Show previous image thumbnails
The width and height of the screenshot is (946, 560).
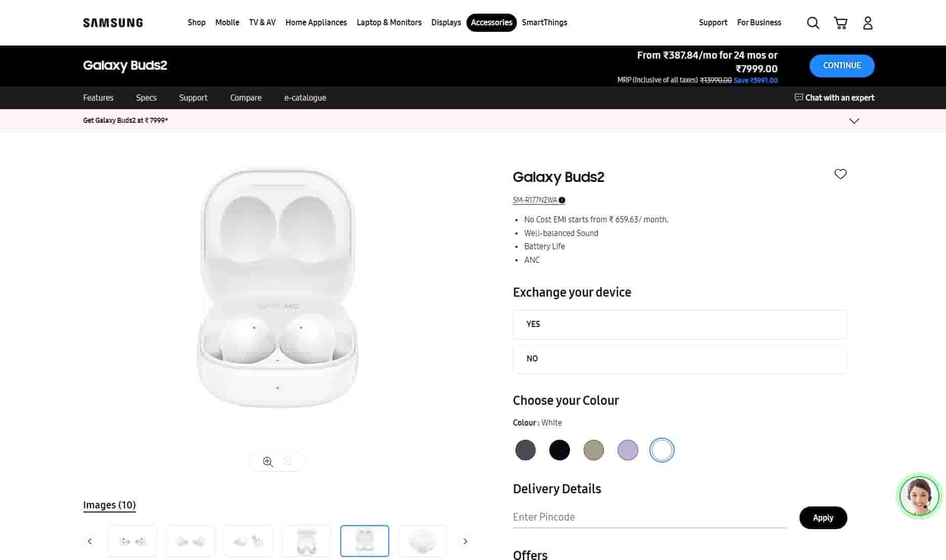[90, 541]
